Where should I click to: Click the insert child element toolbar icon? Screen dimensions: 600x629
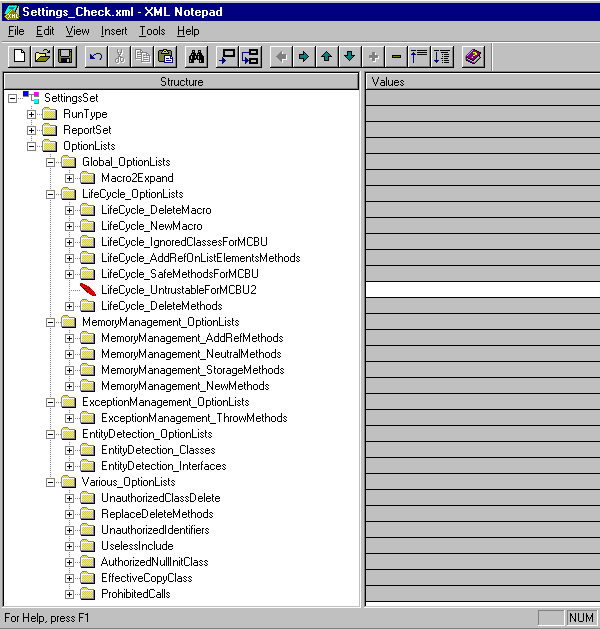[250, 57]
